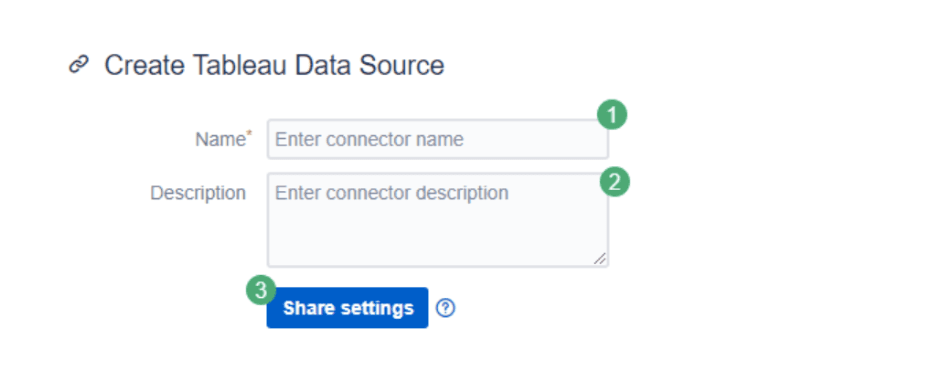Click the green badge numbered 2

pyautogui.click(x=614, y=182)
